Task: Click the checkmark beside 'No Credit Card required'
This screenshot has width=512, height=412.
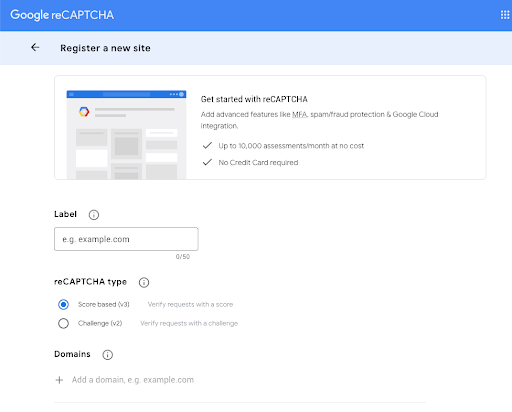Action: pos(207,162)
